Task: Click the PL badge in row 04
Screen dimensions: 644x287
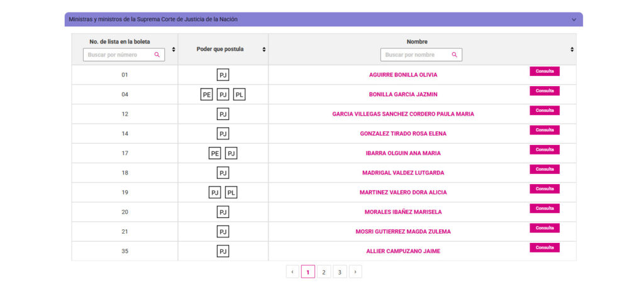Action: coord(239,95)
